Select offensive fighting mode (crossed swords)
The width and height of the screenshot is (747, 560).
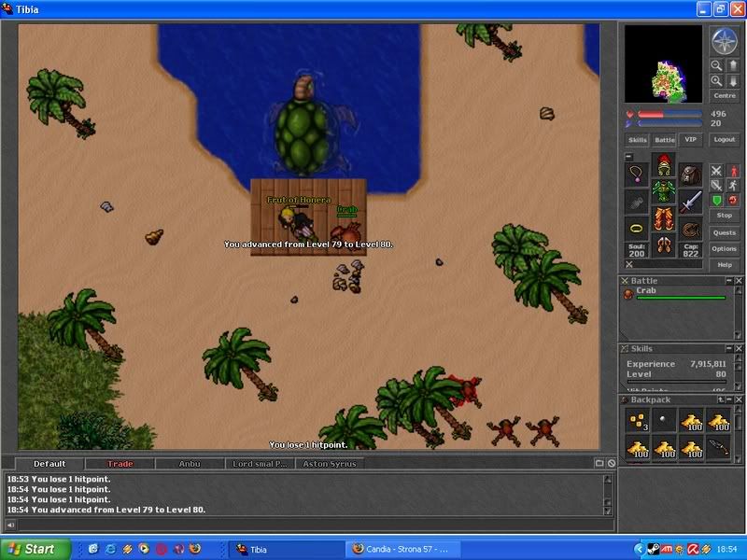(716, 171)
